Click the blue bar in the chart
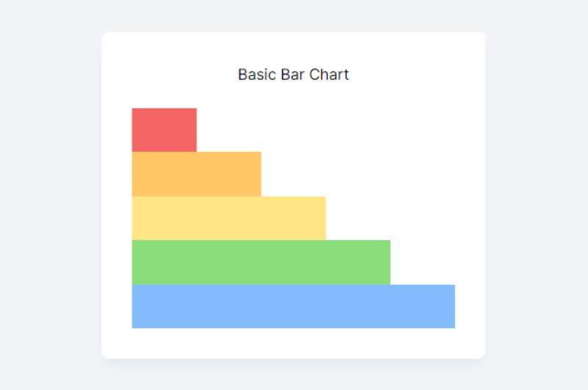 tap(293, 306)
